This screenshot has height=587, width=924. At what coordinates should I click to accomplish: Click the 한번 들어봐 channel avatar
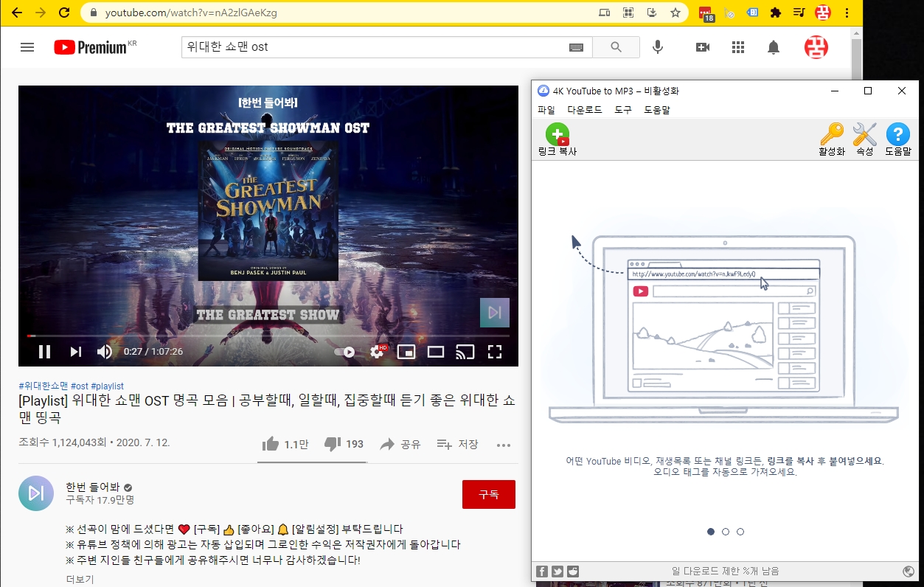[36, 493]
